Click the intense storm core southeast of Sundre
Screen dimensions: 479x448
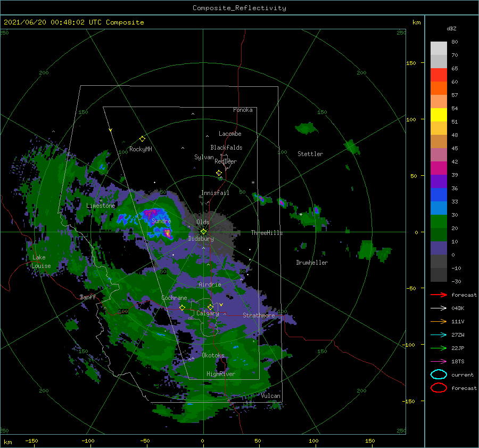tap(167, 233)
